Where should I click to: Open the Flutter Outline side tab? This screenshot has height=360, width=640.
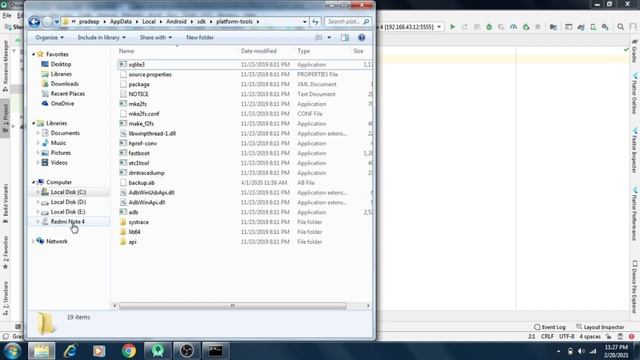tap(635, 94)
